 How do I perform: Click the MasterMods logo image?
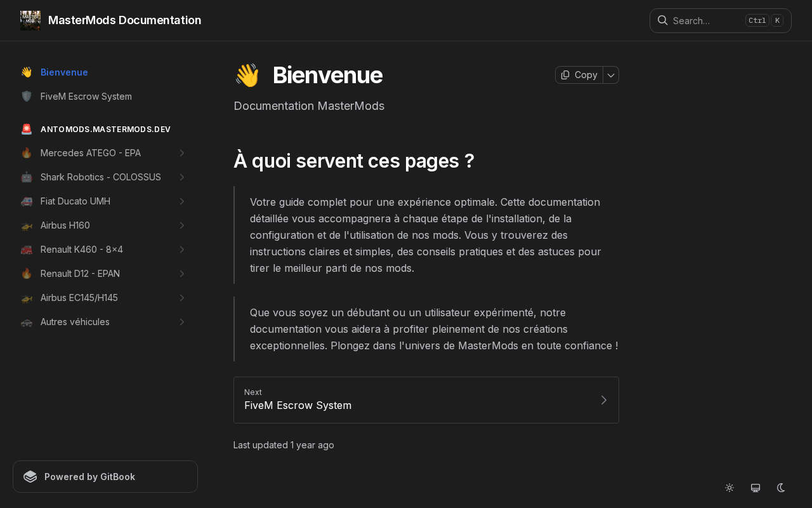pos(30,20)
